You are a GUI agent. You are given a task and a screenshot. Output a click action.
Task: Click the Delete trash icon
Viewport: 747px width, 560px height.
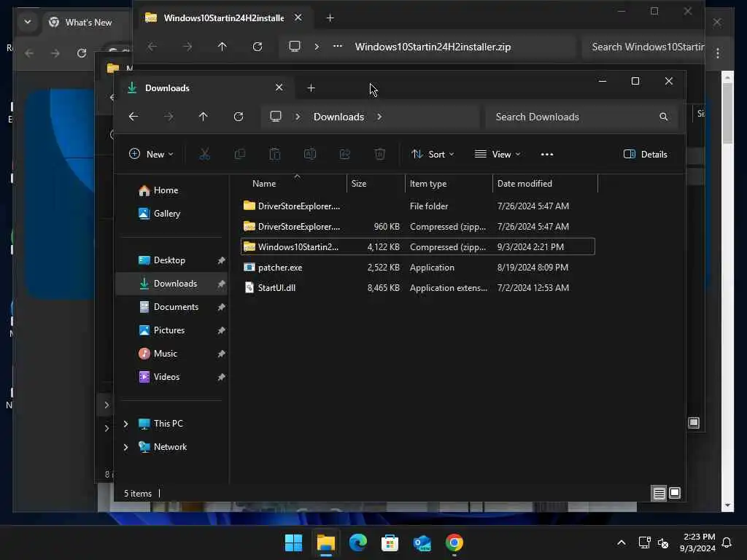379,155
